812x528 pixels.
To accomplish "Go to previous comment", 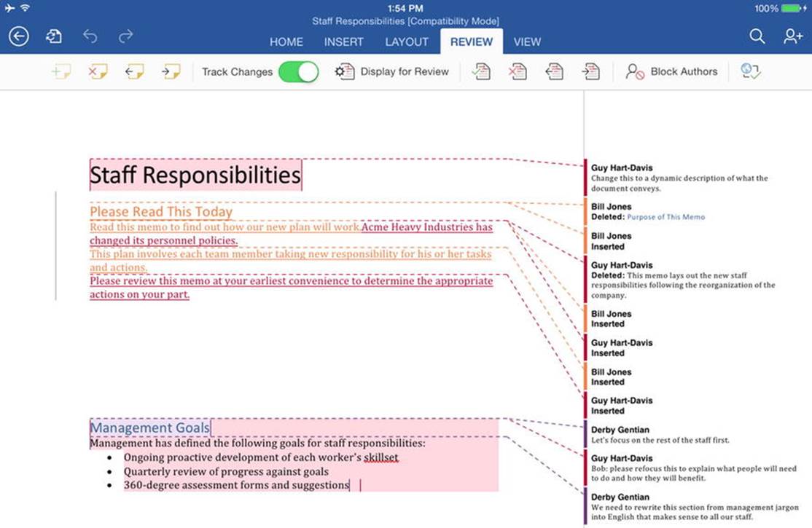I will pyautogui.click(x=134, y=71).
